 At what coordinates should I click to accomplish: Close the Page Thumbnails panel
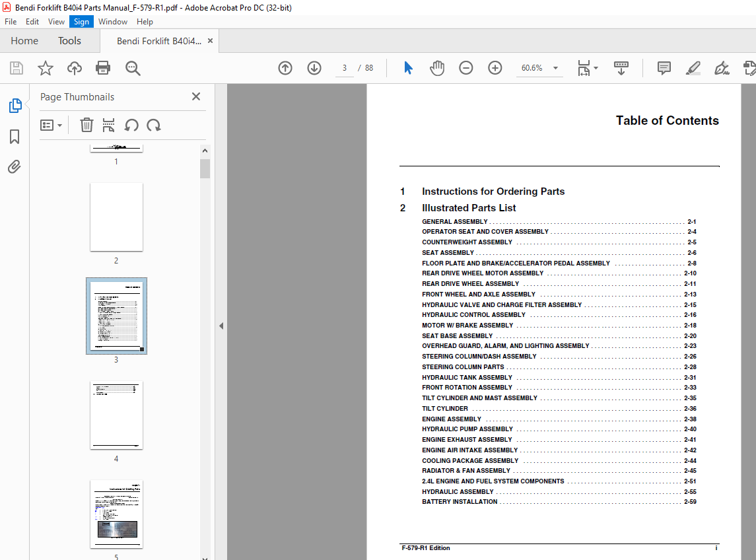(195, 96)
